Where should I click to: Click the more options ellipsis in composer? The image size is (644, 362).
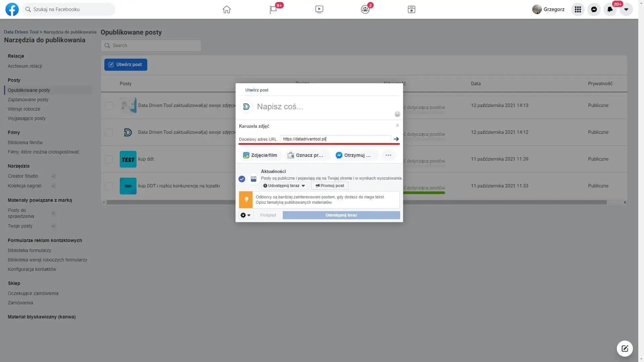pos(388,155)
